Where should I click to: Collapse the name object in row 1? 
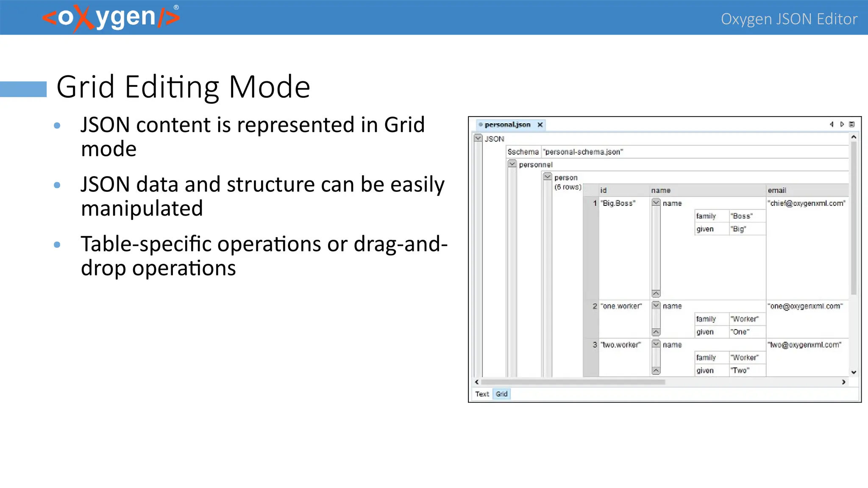[656, 202]
